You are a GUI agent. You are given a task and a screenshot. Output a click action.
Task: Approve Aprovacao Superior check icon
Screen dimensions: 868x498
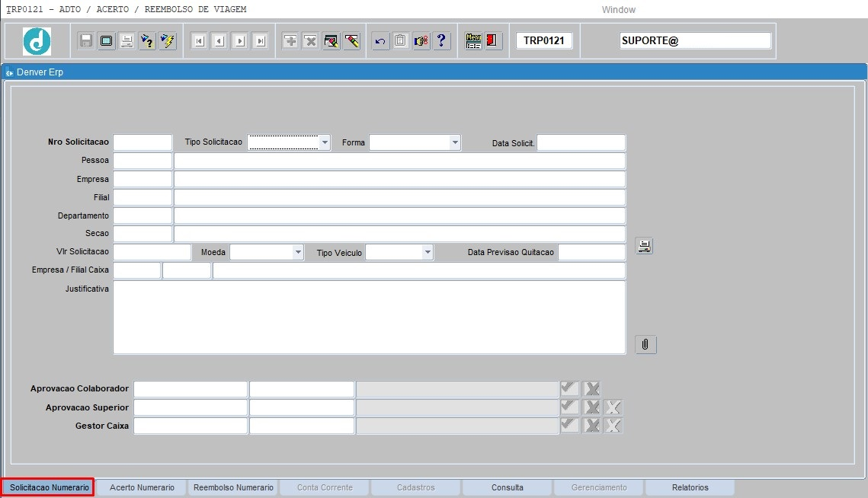(x=569, y=407)
